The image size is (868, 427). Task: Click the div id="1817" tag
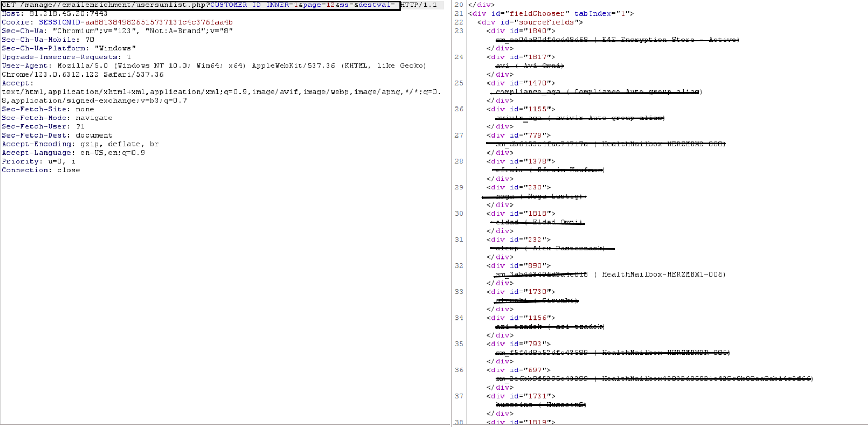pyautogui.click(x=521, y=57)
